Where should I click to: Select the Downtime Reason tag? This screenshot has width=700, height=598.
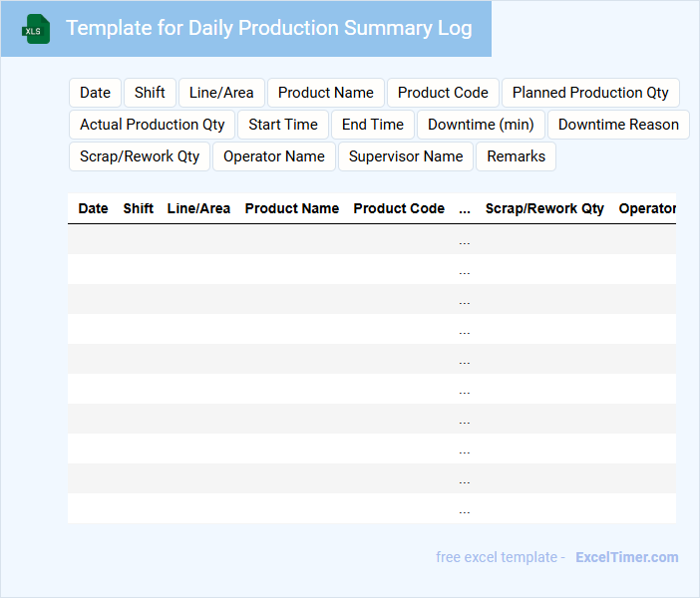(618, 125)
